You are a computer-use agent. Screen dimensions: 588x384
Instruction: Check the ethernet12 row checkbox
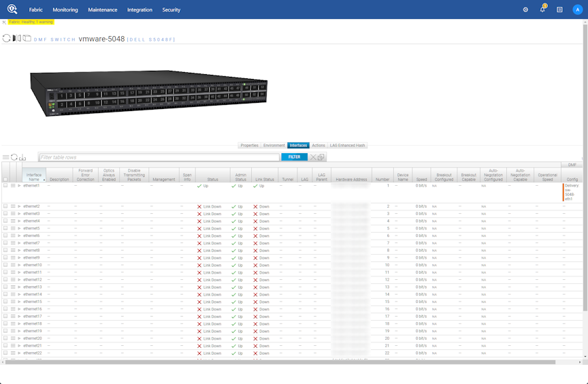click(5, 280)
